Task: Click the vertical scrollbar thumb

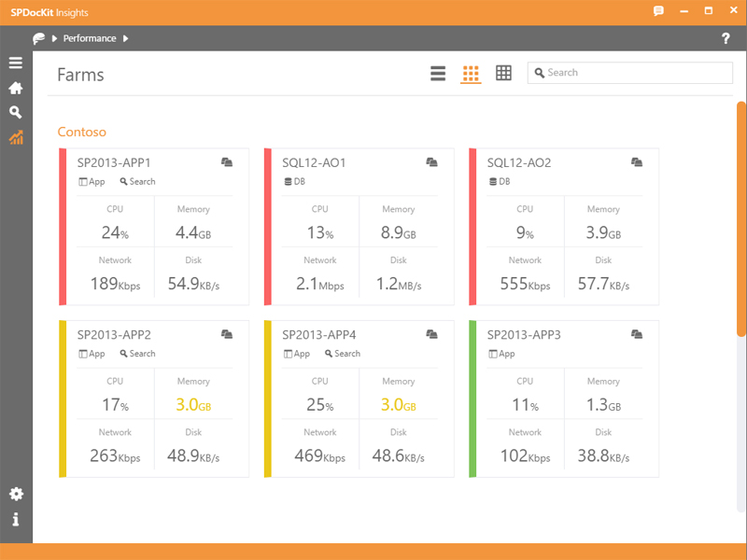Action: (741, 219)
